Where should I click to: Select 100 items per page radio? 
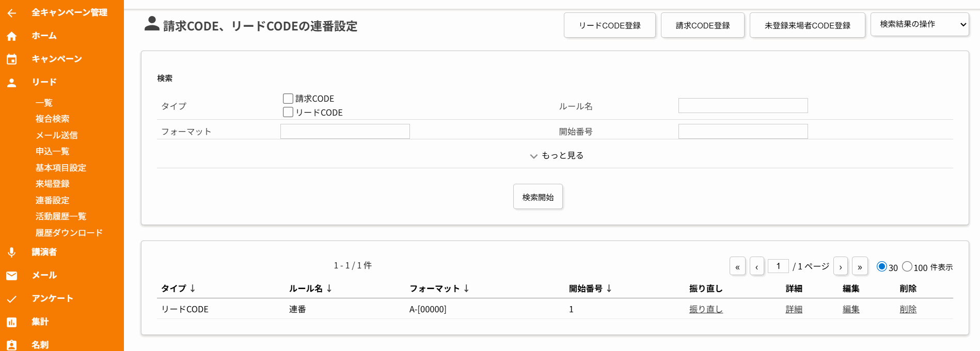click(907, 266)
